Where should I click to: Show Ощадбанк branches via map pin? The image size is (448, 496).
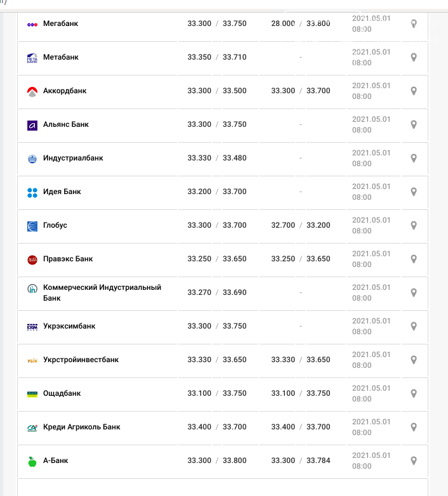click(x=414, y=393)
